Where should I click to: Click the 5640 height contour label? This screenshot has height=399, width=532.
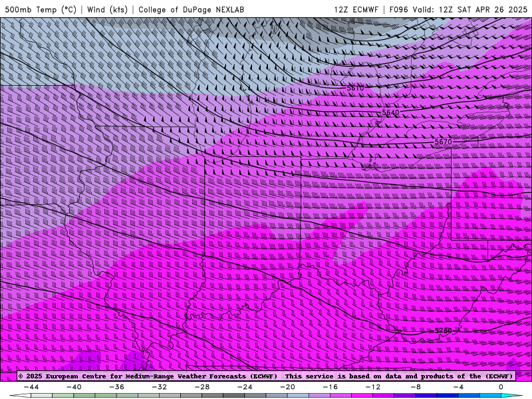(390, 112)
